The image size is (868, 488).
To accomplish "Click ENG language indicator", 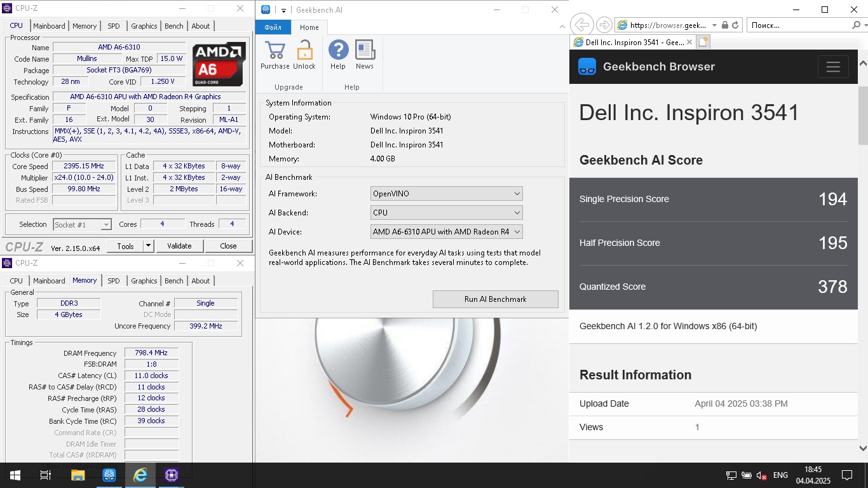I will 780,475.
